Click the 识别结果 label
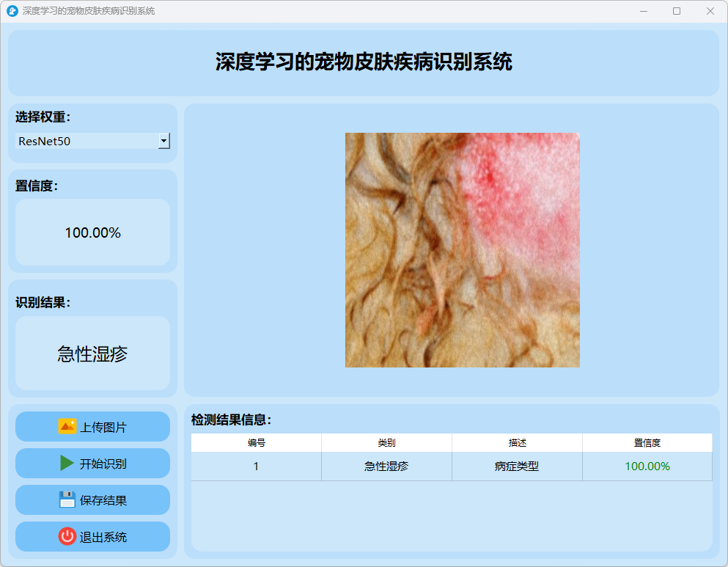The width and height of the screenshot is (728, 567). point(43,302)
